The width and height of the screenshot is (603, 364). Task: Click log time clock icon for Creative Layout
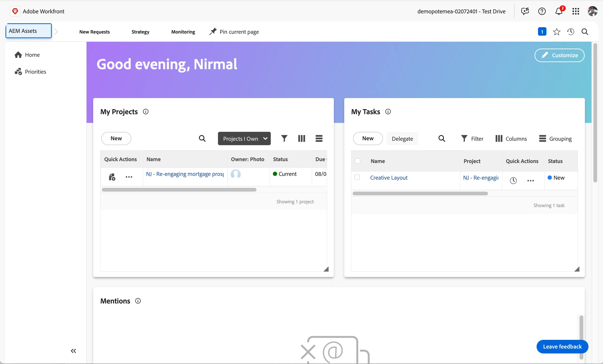click(513, 181)
